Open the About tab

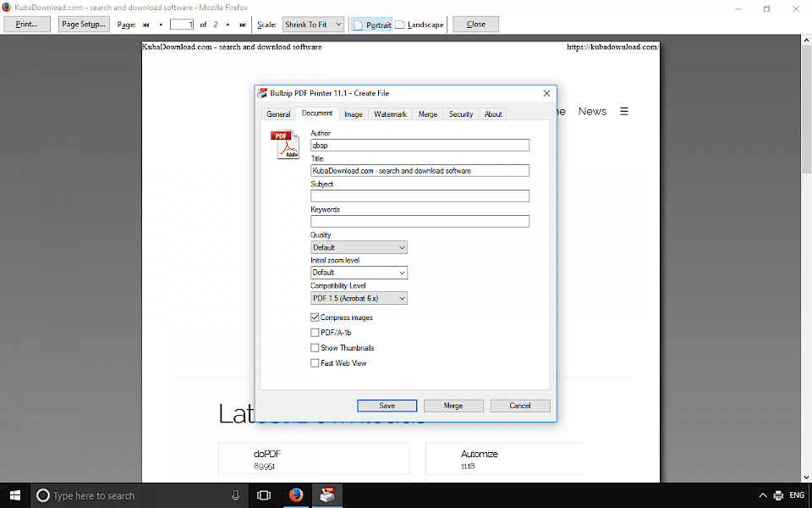(x=493, y=114)
